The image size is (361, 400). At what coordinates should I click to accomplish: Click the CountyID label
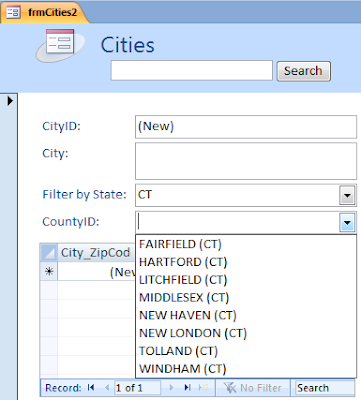71,222
